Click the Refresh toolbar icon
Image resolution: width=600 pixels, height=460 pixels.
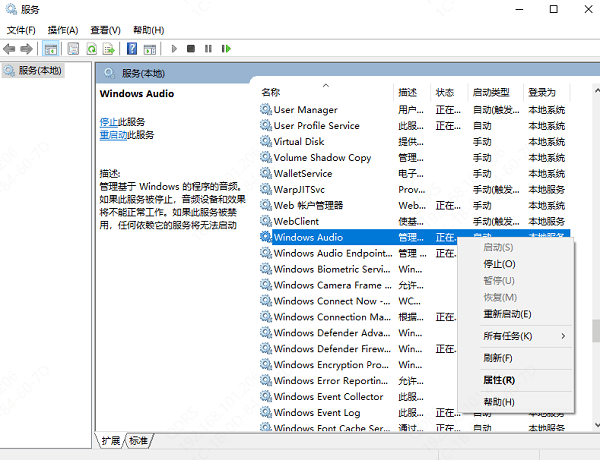click(x=91, y=48)
